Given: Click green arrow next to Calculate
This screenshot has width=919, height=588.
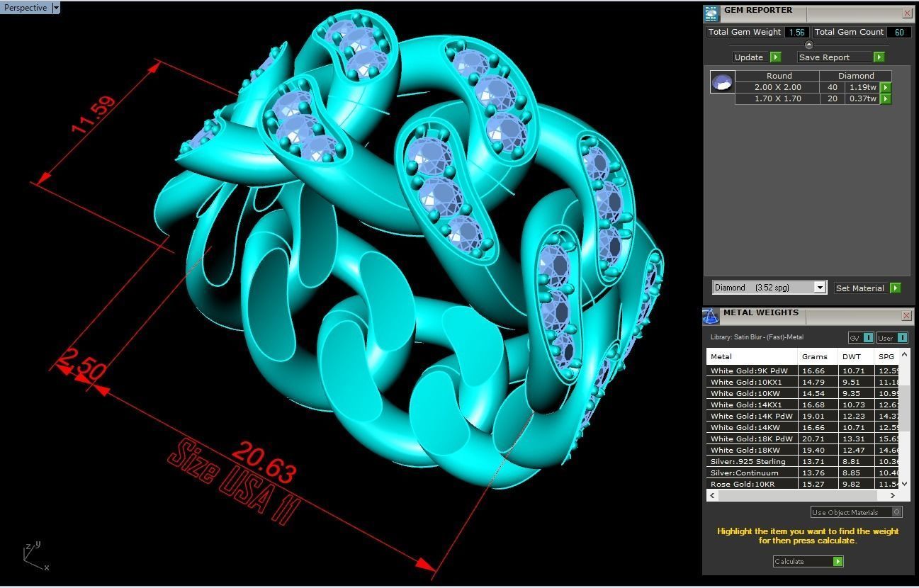Looking at the screenshot, I should pos(838,561).
